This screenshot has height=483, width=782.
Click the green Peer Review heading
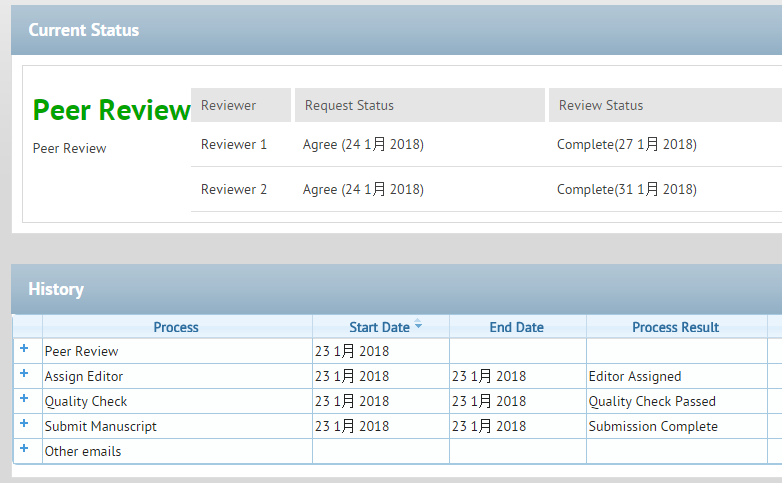pos(111,110)
